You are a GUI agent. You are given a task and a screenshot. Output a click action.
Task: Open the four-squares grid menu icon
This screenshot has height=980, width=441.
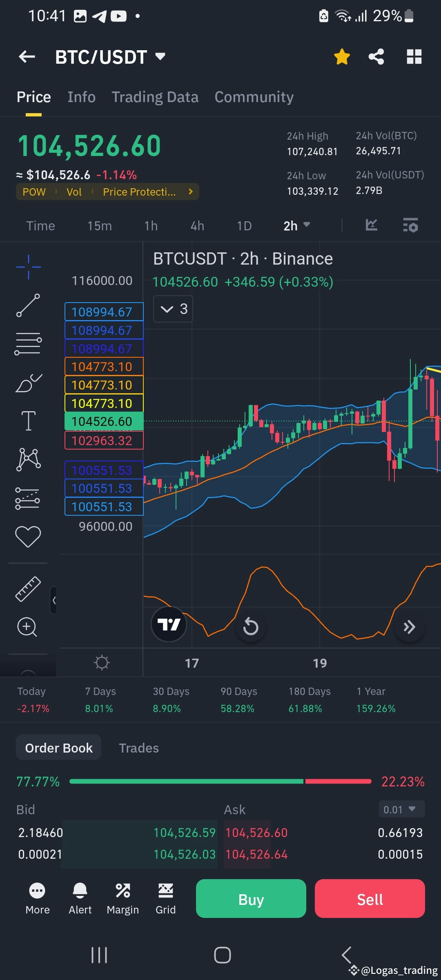414,56
